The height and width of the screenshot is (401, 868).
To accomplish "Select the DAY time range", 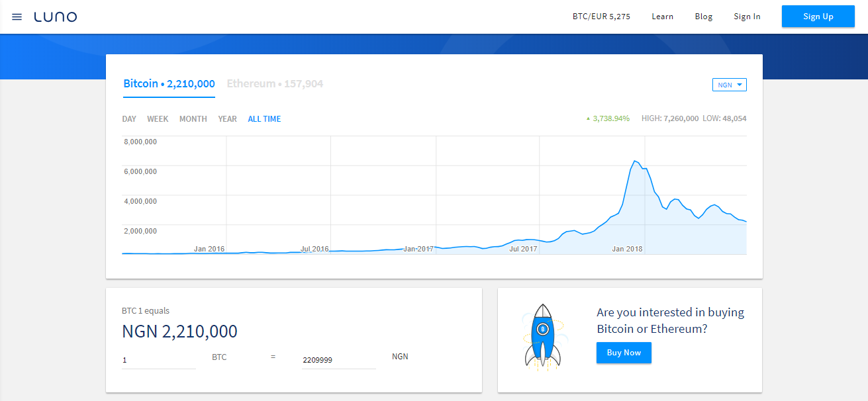I will point(129,119).
